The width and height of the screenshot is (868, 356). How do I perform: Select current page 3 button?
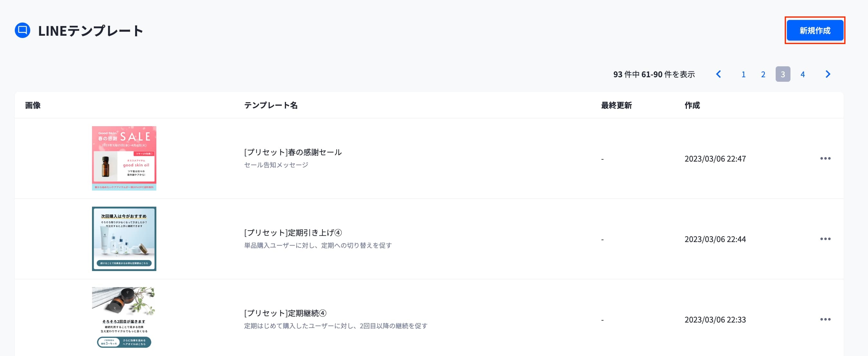pos(782,74)
